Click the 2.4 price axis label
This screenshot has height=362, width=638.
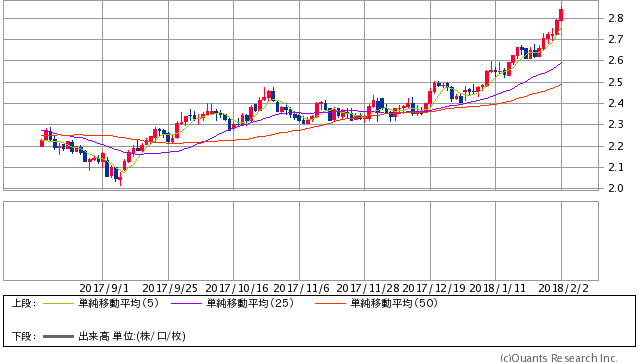(x=616, y=103)
